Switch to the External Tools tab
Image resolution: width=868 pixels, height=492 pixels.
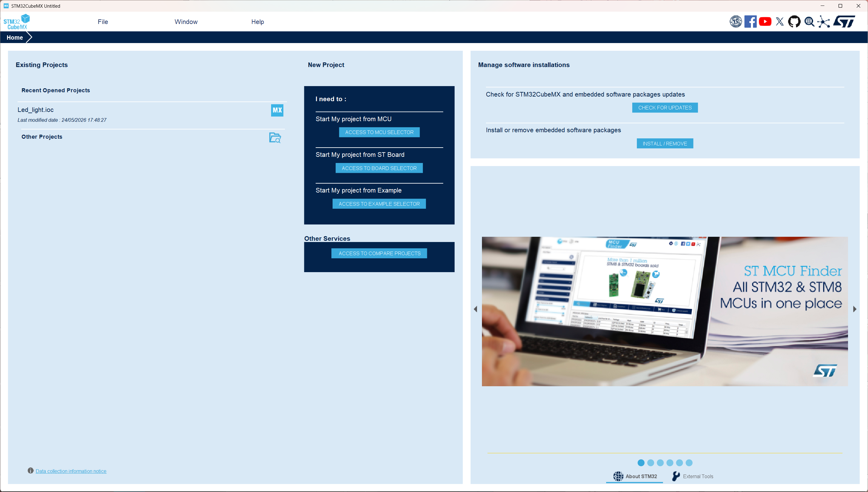[692, 476]
